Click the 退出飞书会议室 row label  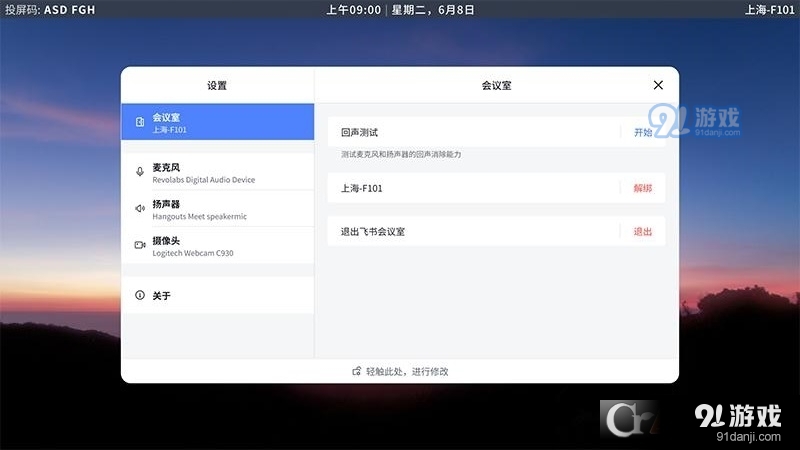click(372, 232)
